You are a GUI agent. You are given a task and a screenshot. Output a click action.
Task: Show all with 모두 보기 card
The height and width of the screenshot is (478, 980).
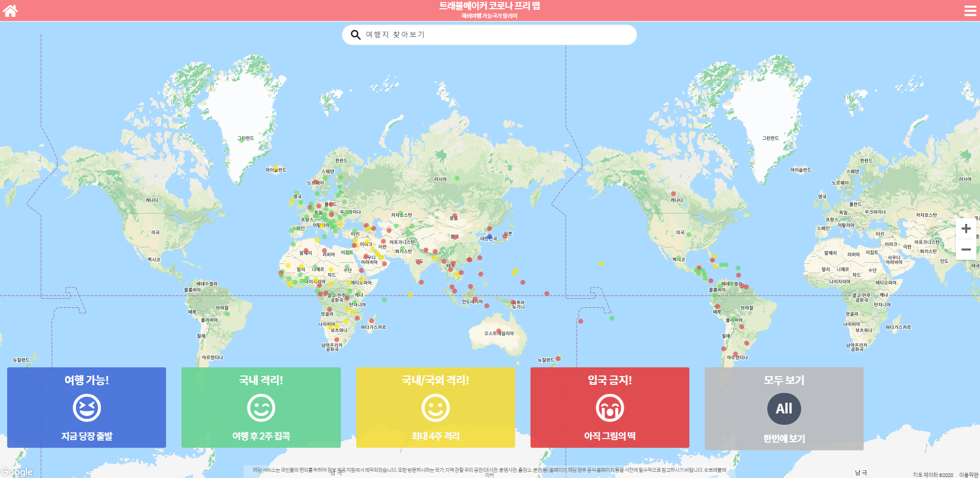click(784, 409)
